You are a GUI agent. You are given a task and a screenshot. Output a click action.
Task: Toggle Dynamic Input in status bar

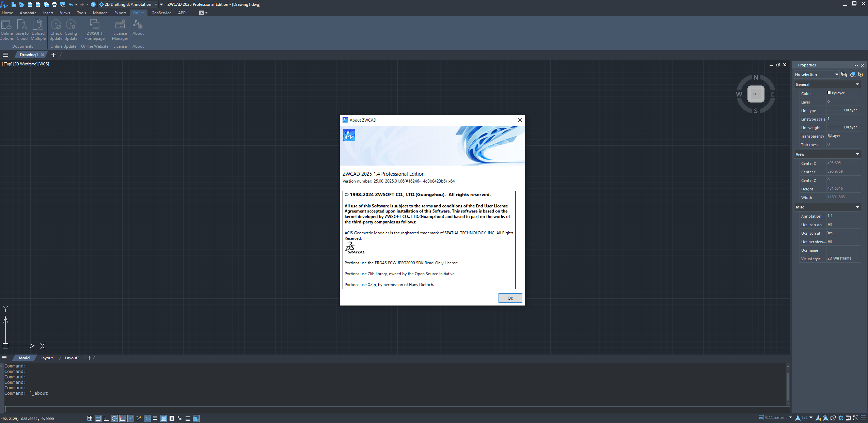tap(147, 418)
